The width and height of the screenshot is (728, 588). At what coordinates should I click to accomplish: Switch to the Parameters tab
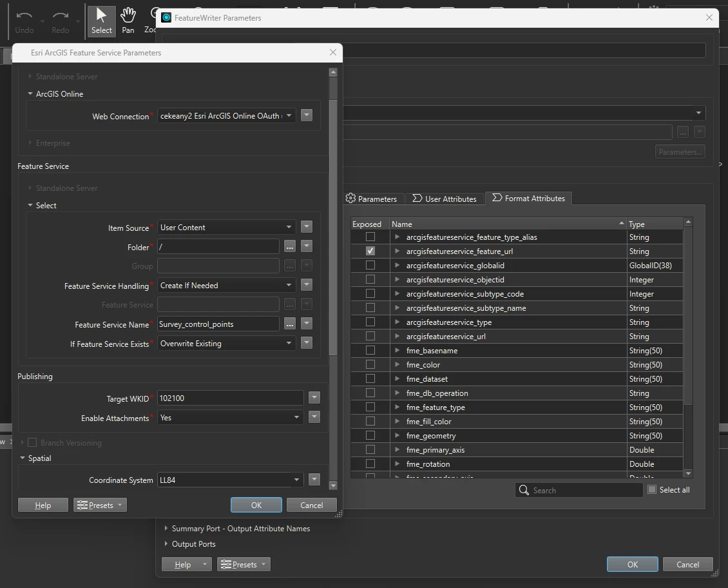point(371,199)
